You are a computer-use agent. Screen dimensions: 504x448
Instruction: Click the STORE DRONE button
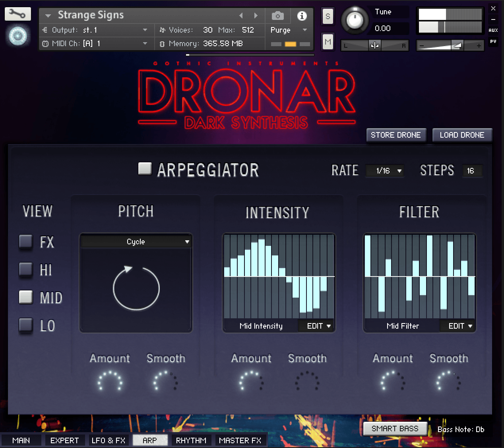(x=395, y=135)
